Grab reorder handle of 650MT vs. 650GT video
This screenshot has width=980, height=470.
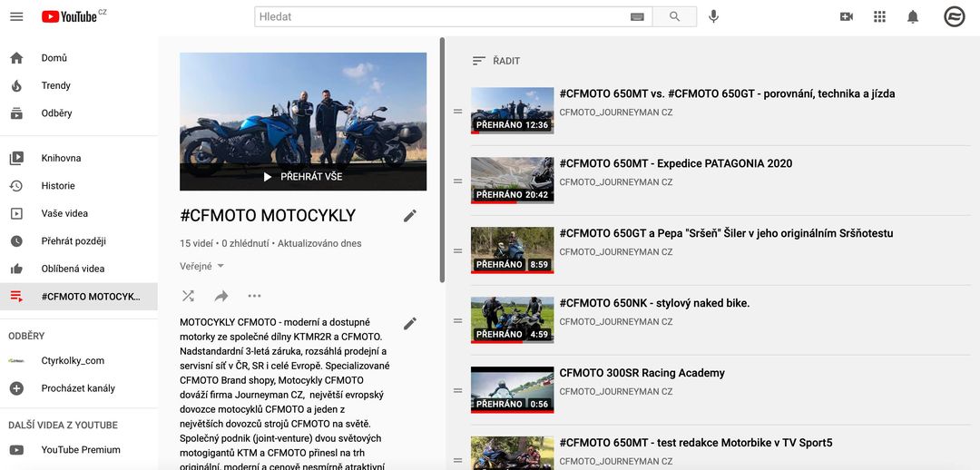pyautogui.click(x=457, y=112)
